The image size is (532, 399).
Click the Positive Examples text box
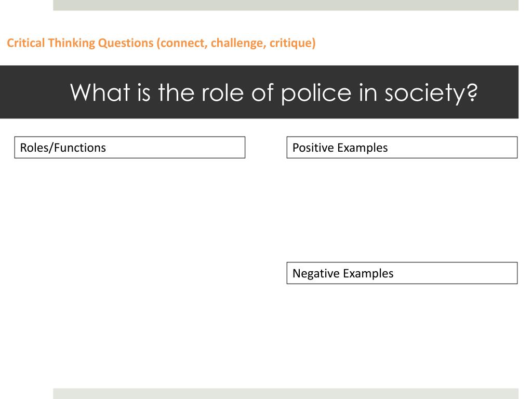[402, 148]
